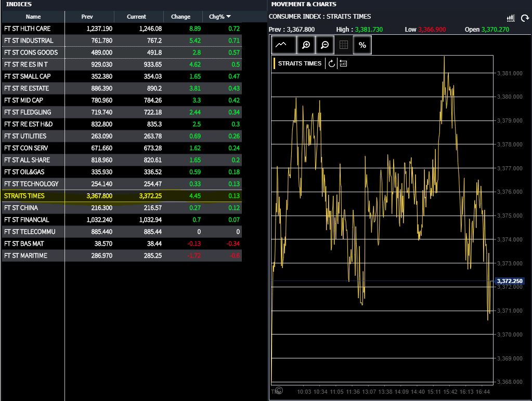Click the High value 3,381.730
532x401 pixels.
coord(369,30)
